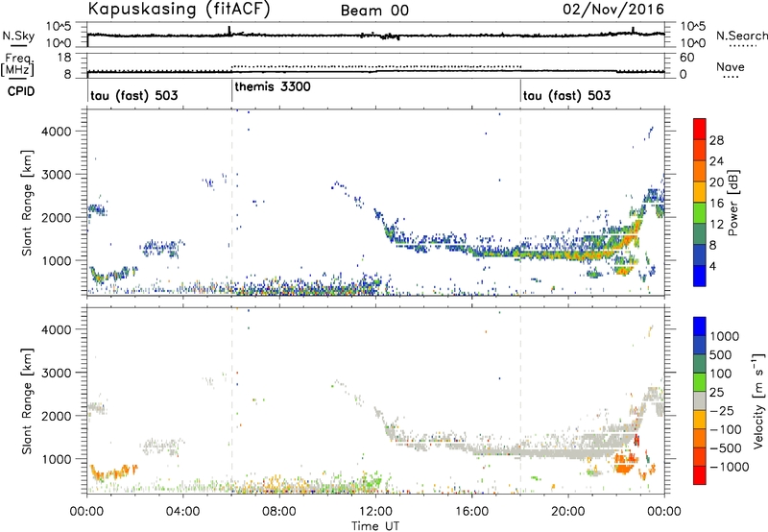Click the dashed CPID marker at 06:00 in power panel
This screenshot has width=768, height=532.
click(231, 203)
